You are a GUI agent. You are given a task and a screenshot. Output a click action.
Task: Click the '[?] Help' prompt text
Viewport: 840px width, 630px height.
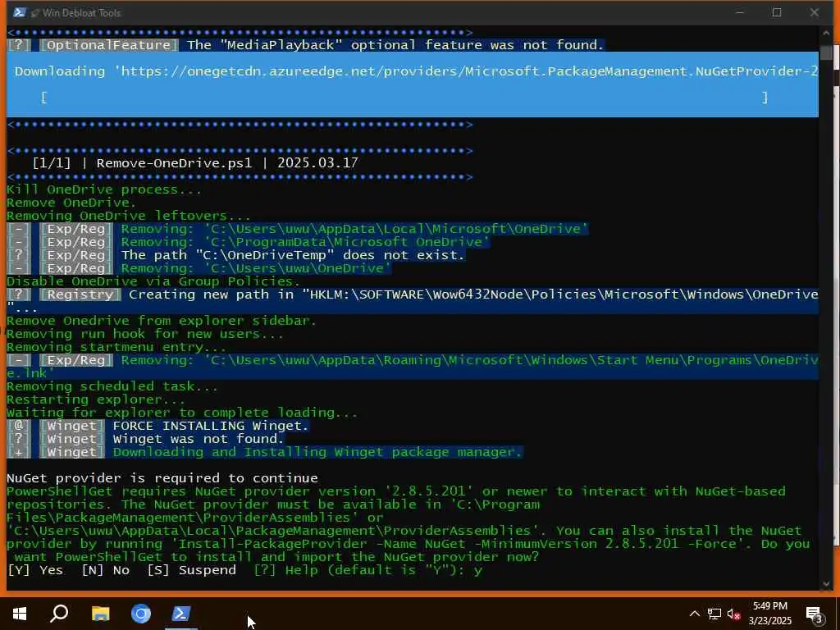[287, 570]
